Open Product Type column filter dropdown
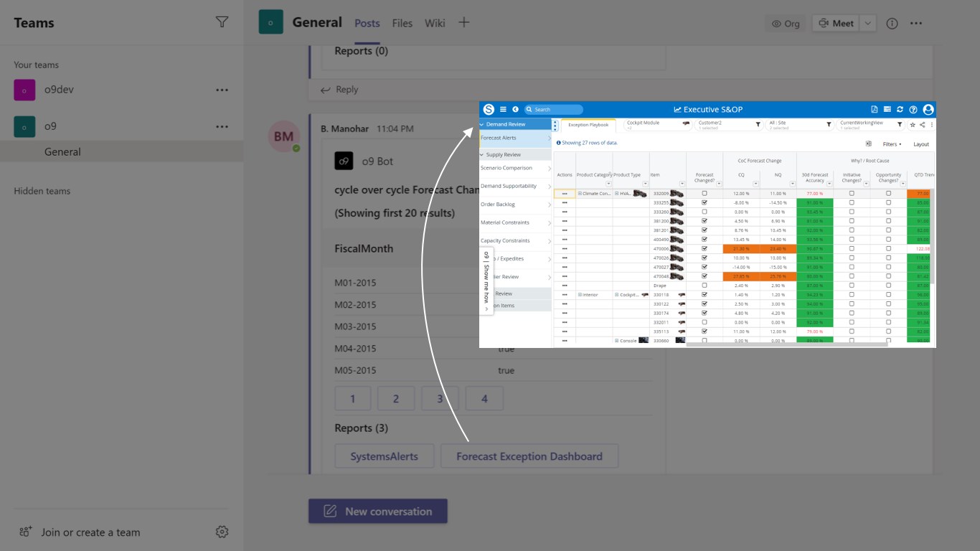The height and width of the screenshot is (551, 980). [645, 184]
